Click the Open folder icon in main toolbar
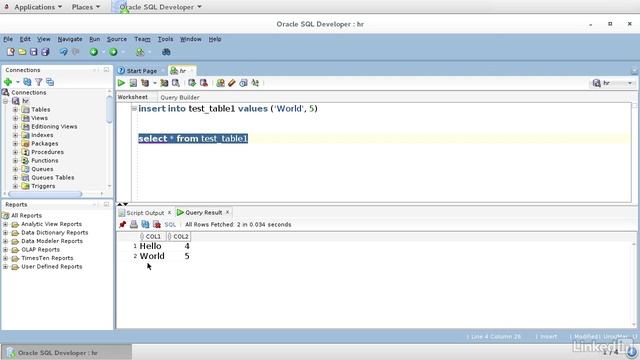Screen dimensions: 640x360 coord(22,52)
